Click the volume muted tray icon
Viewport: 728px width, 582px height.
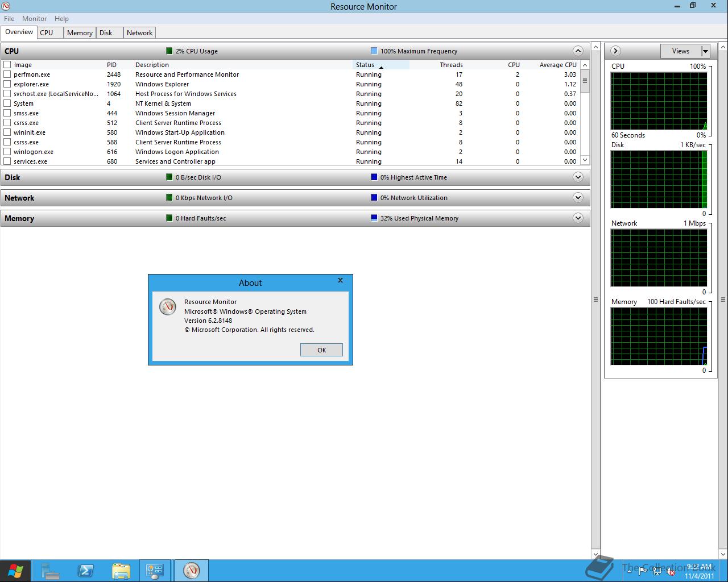(x=671, y=572)
